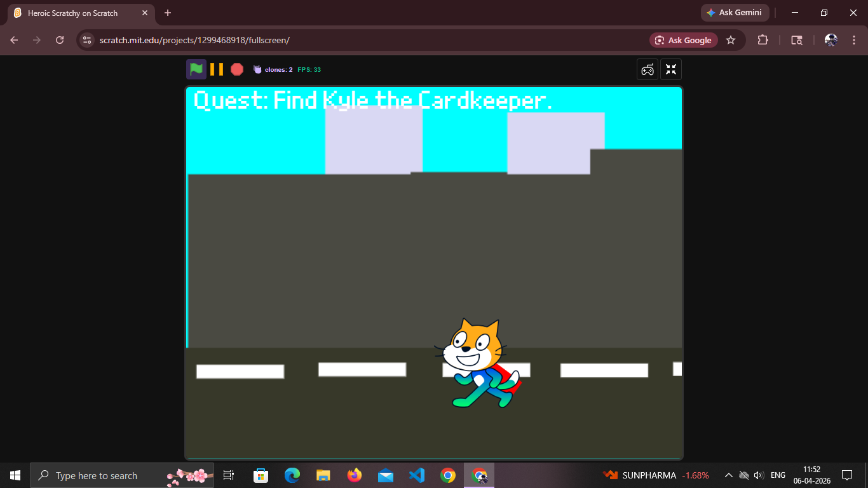Screen dimensions: 868x488
Task: Exit fullscreen mode of the Scratch player
Action: tap(671, 69)
